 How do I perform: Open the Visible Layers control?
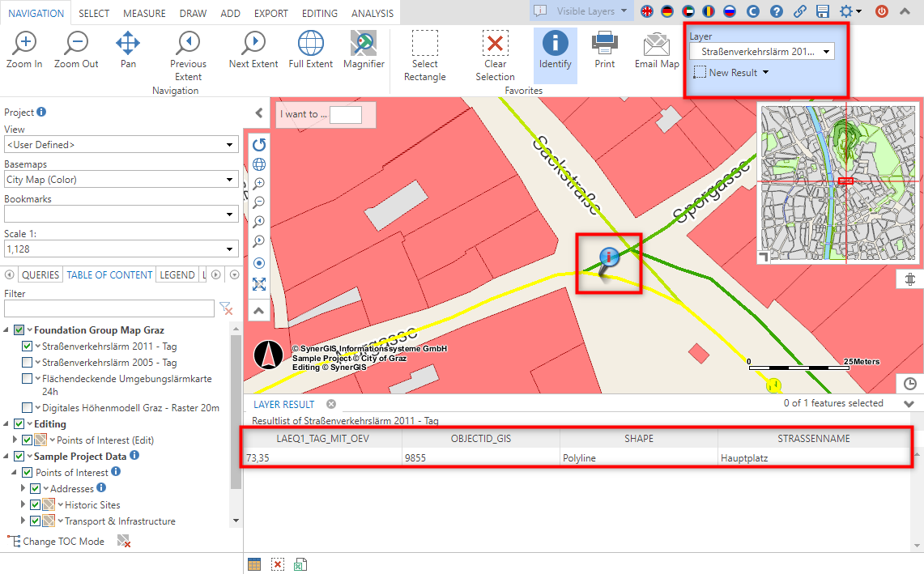[x=581, y=11]
